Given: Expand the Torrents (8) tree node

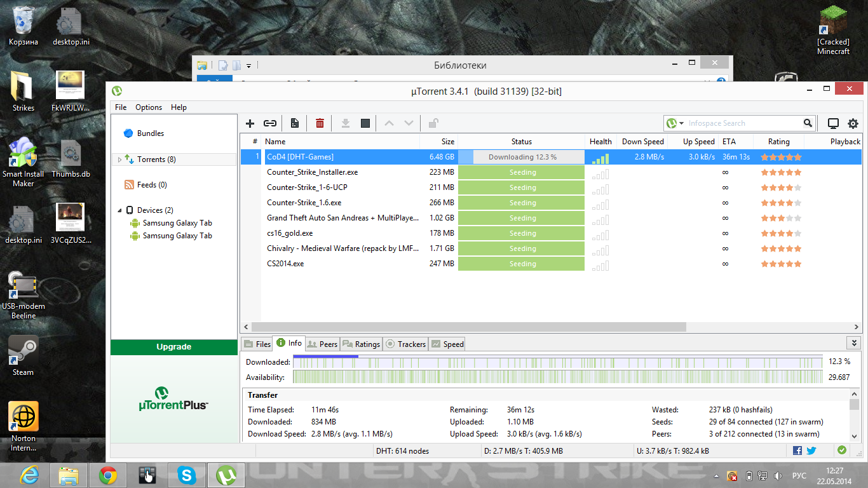Looking at the screenshot, I should [x=119, y=159].
